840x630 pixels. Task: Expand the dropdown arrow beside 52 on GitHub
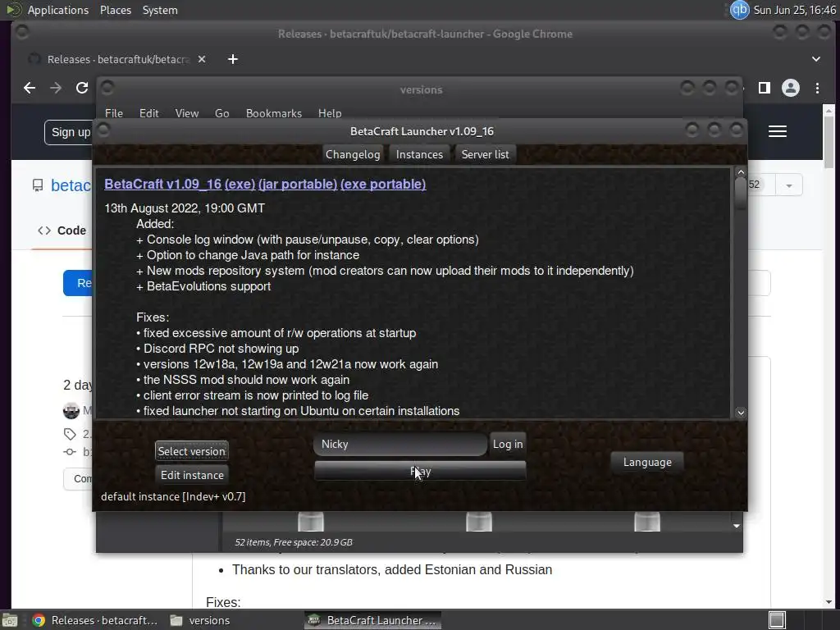tap(788, 185)
